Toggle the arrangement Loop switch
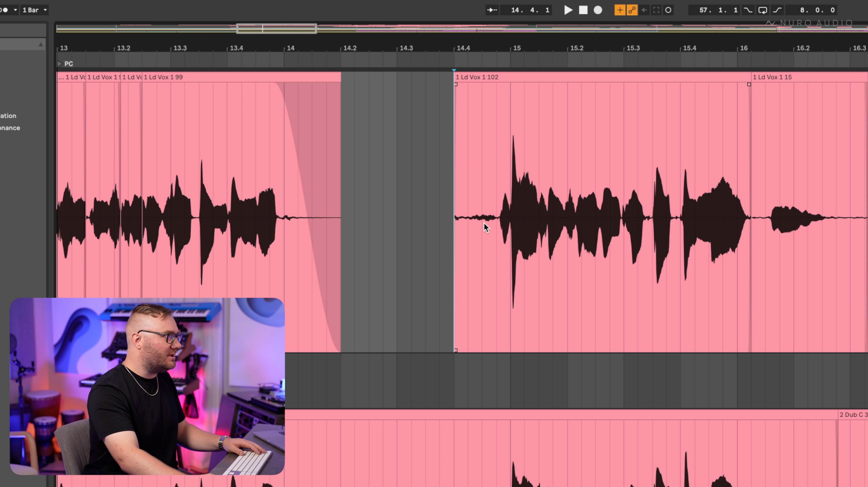 (x=763, y=10)
